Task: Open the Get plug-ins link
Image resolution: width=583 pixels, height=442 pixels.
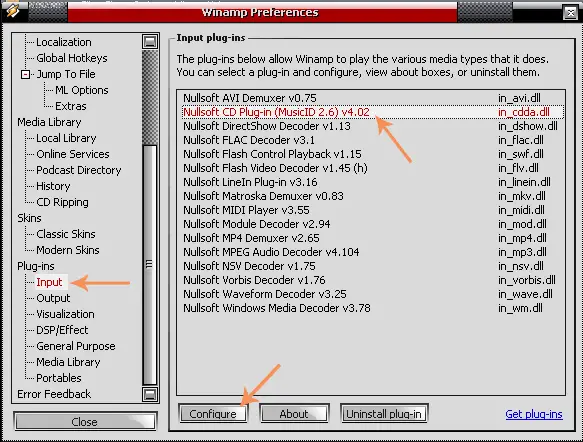Action: tap(534, 414)
